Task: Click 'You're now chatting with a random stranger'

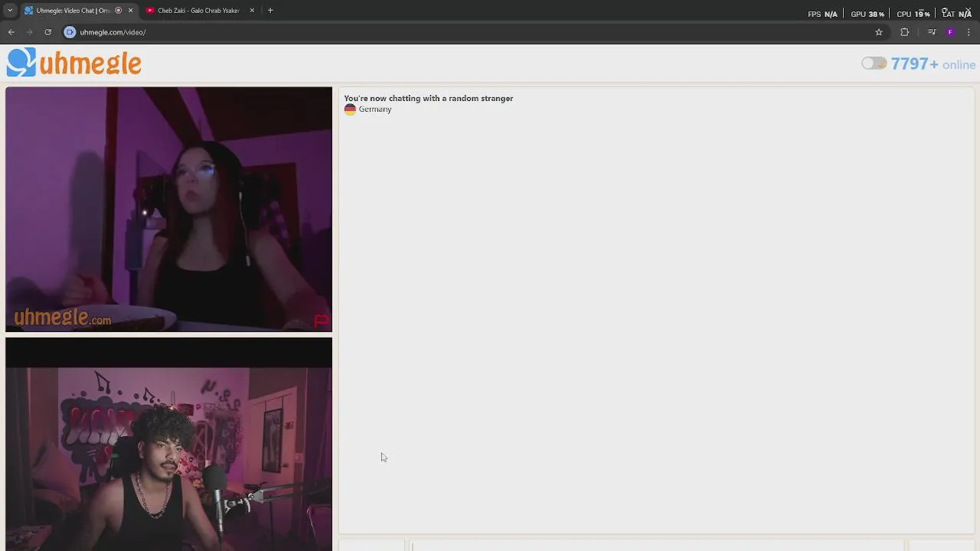Action: coord(429,98)
